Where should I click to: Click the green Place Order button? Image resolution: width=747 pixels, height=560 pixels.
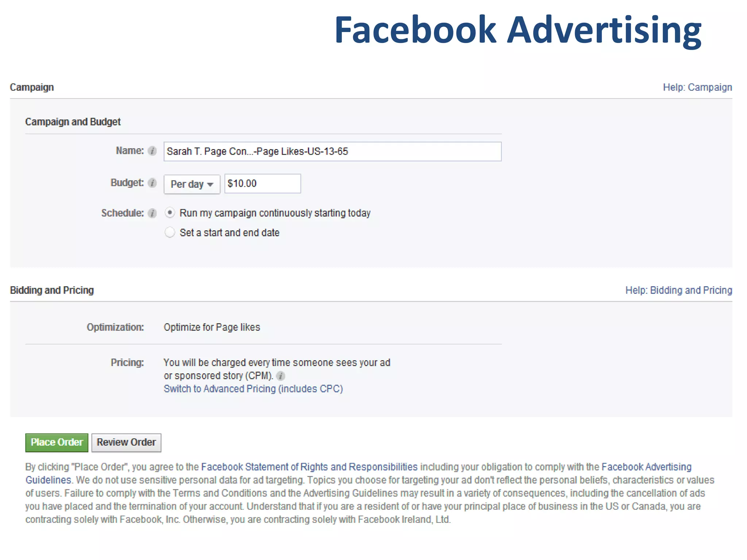pyautogui.click(x=57, y=443)
